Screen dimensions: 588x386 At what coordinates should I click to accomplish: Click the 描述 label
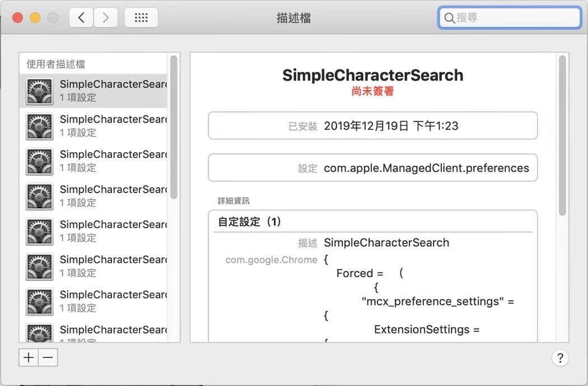(307, 243)
